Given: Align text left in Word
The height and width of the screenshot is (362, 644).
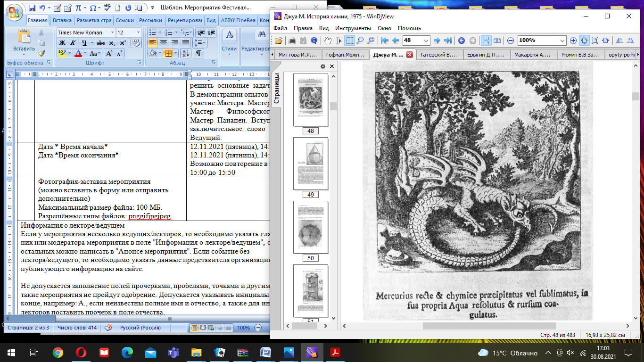Looking at the screenshot, I should click(x=153, y=42).
